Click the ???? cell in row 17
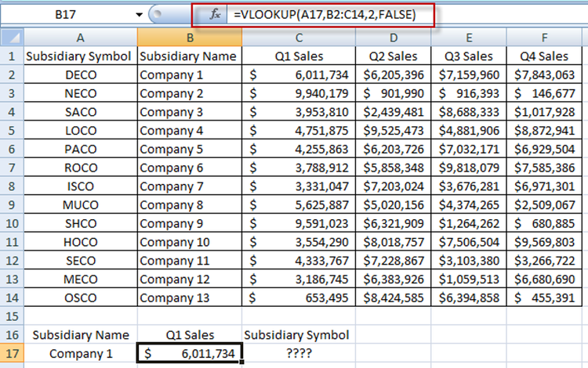 pos(299,353)
